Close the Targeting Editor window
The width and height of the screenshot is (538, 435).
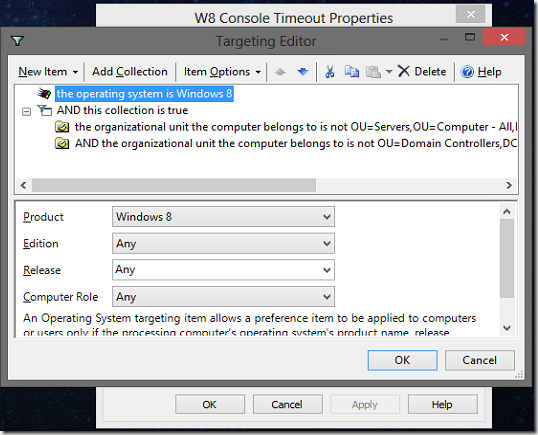tap(504, 37)
